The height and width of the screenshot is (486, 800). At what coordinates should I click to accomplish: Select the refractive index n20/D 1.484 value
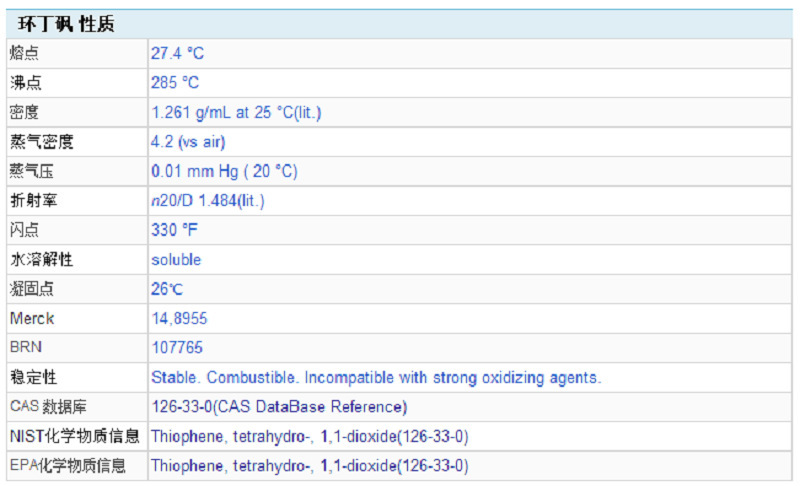point(207,201)
